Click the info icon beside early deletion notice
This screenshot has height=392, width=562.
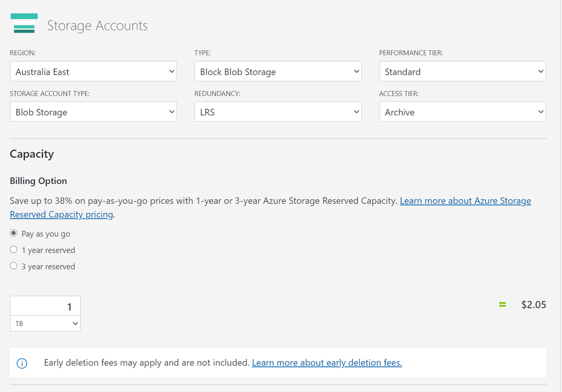click(x=22, y=363)
